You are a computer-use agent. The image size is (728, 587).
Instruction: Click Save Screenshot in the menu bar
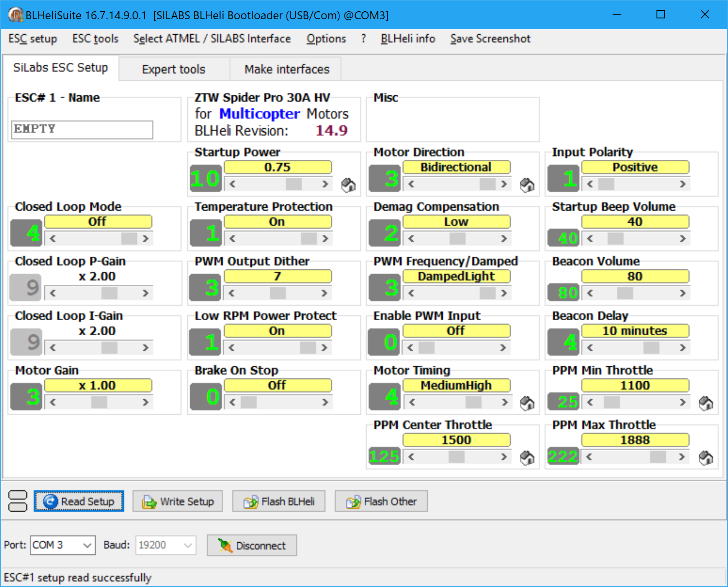click(x=490, y=39)
